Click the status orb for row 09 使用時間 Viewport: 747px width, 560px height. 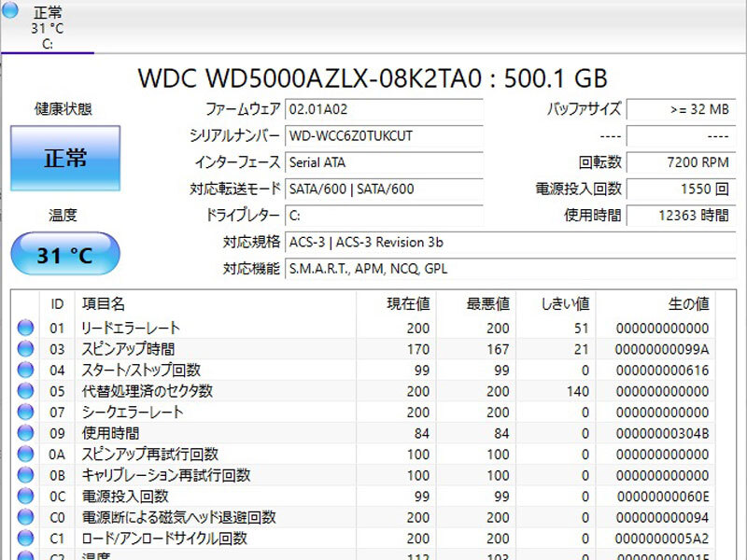click(x=25, y=432)
